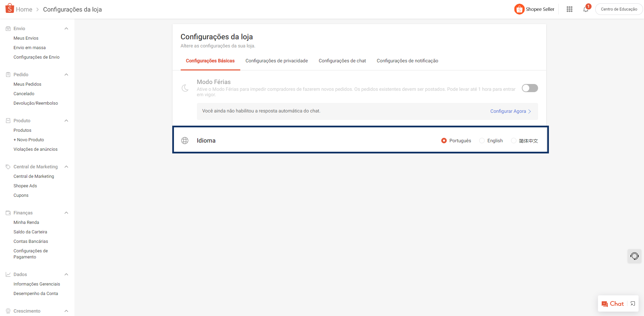The width and height of the screenshot is (644, 316).
Task: Select the English language option
Action: pos(491,141)
